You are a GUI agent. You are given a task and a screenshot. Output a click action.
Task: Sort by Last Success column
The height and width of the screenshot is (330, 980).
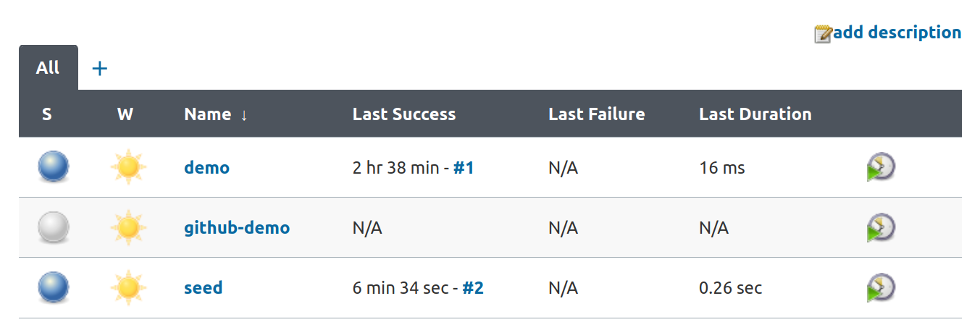[404, 114]
